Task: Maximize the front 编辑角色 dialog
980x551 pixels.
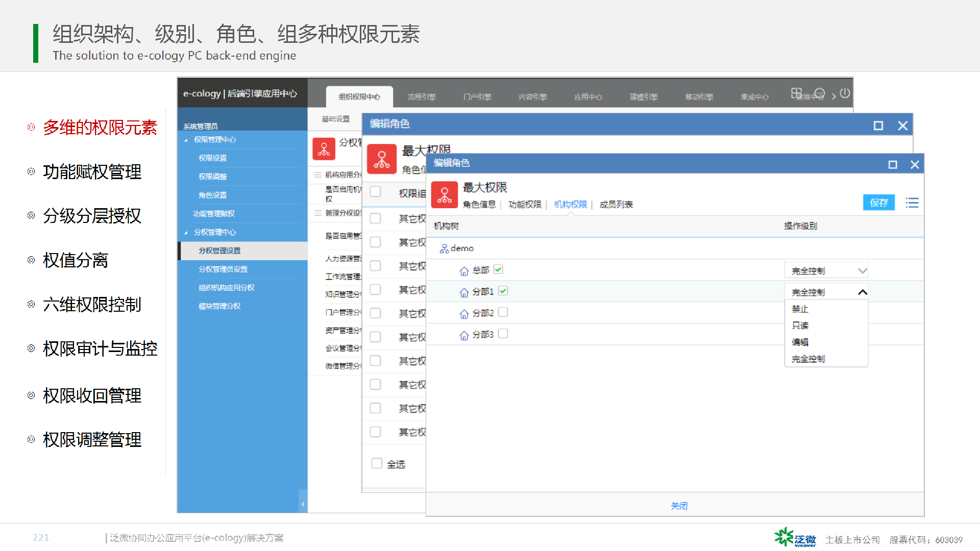Action: pos(893,164)
